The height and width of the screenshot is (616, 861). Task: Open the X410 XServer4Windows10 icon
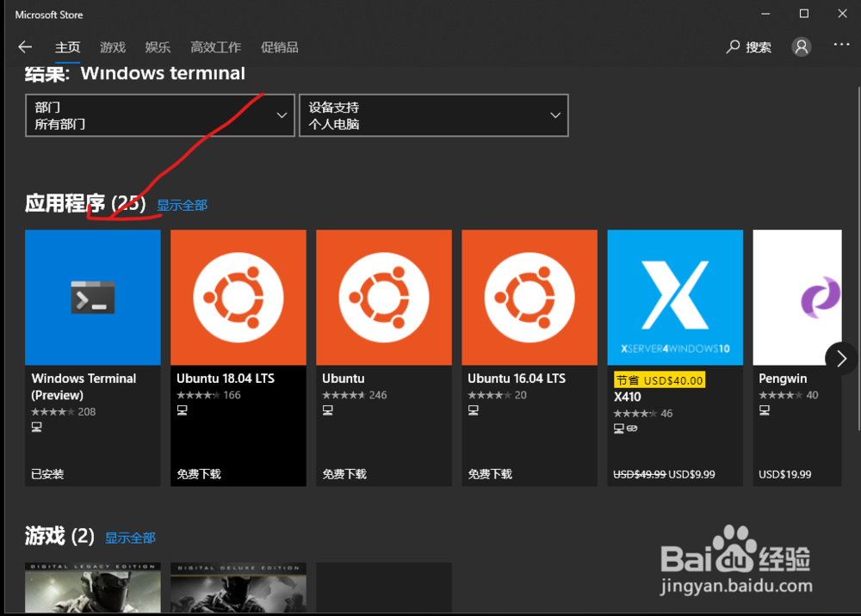point(675,298)
